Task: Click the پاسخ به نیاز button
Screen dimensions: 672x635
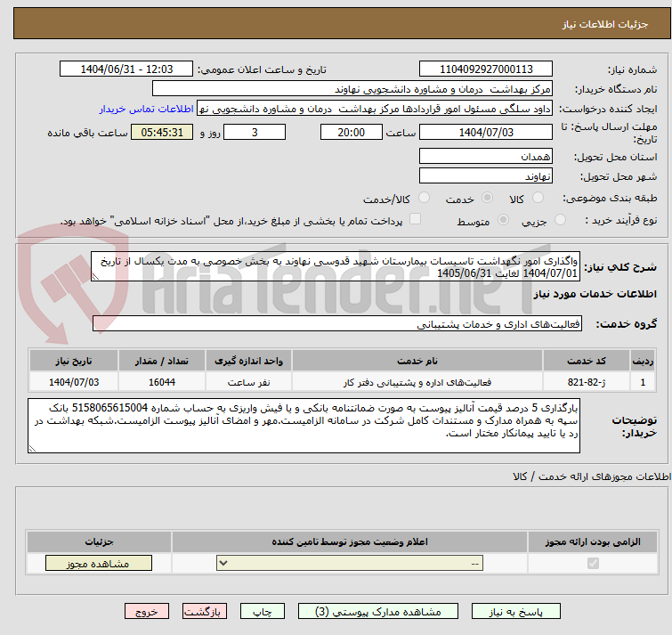Action: 516,612
